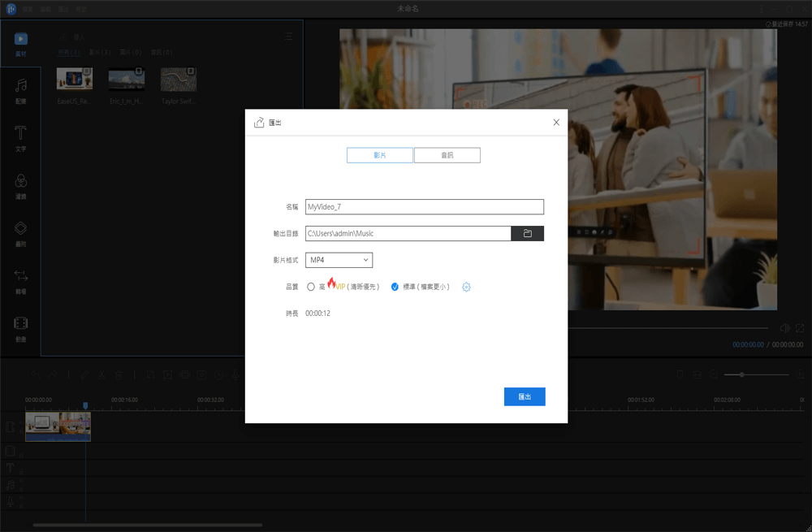
Task: Adjust the timeline zoom slider
Action: point(741,374)
